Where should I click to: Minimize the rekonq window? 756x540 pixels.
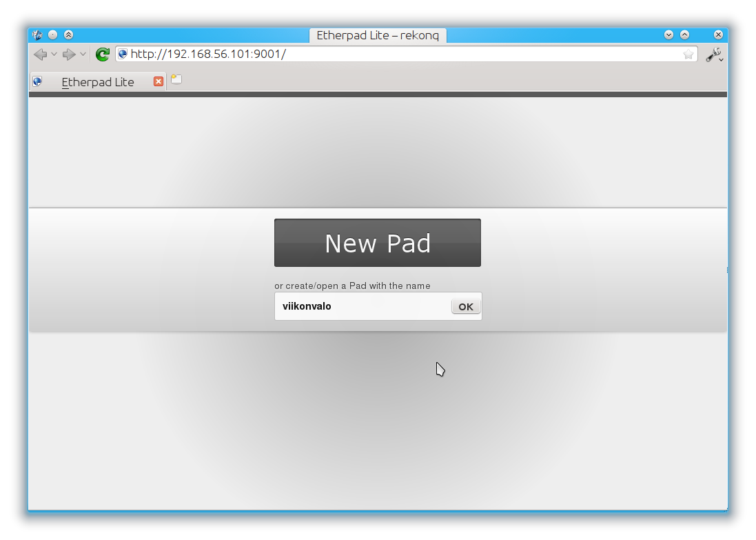[668, 34]
